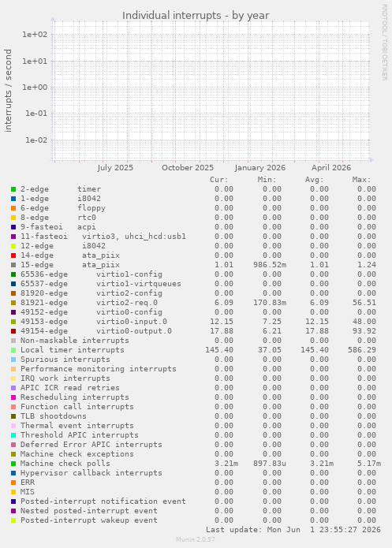Image resolution: width=392 pixels, height=548 pixels.
Task: Click the graph title Individual interrupts - by year
Action: click(x=196, y=16)
